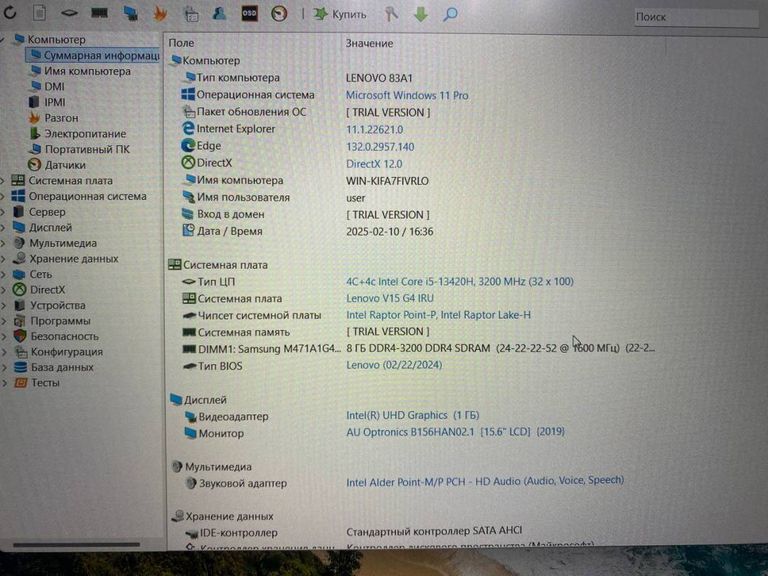This screenshot has width=768, height=576.
Task: Click the flame stability test icon
Action: click(x=160, y=14)
